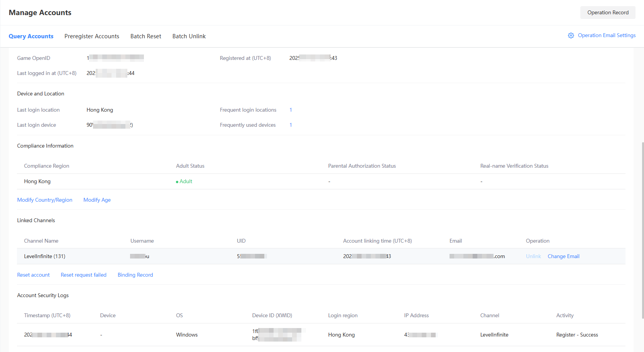The height and width of the screenshot is (352, 644).
Task: Open Operation Email Settings link
Action: point(606,36)
